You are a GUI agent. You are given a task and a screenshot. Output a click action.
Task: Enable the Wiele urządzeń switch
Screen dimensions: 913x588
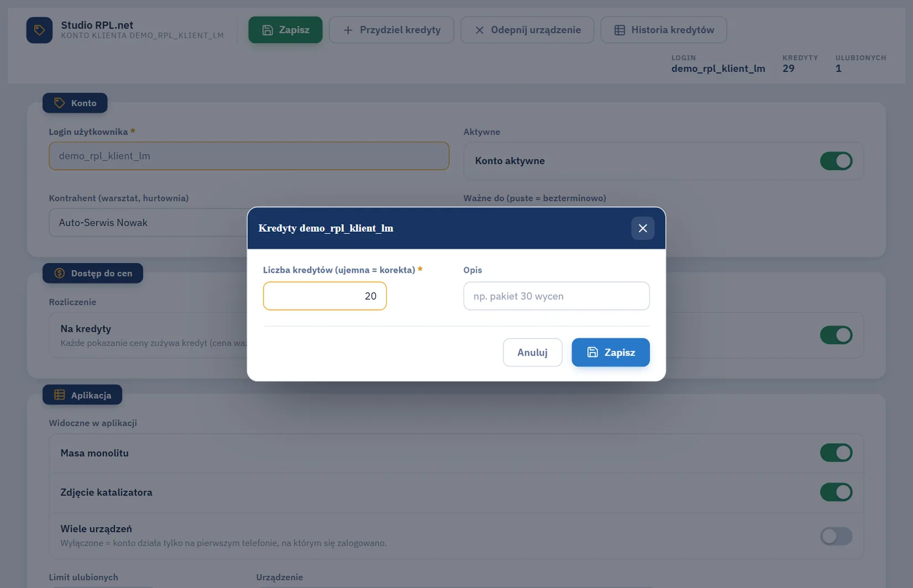836,536
